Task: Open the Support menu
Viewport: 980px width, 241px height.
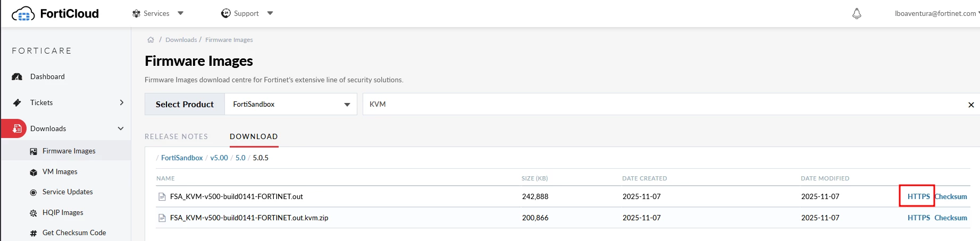Action: pyautogui.click(x=247, y=13)
